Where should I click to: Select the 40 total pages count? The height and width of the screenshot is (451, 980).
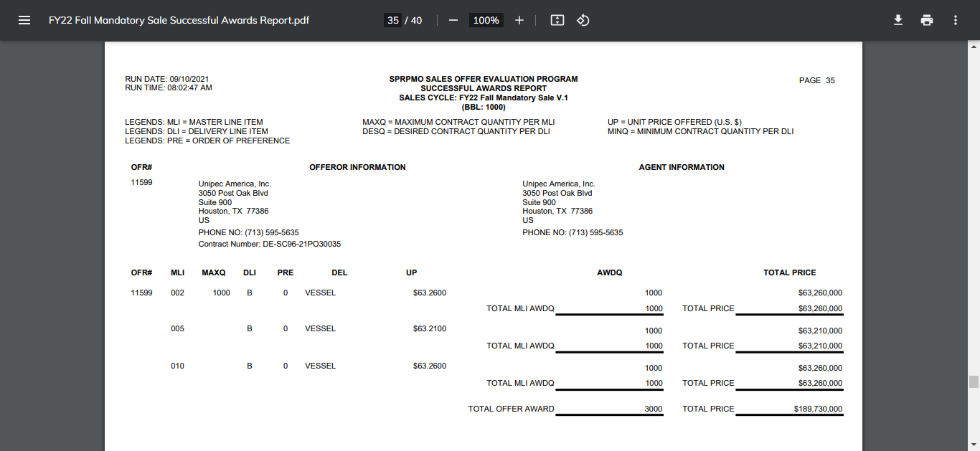pos(416,20)
